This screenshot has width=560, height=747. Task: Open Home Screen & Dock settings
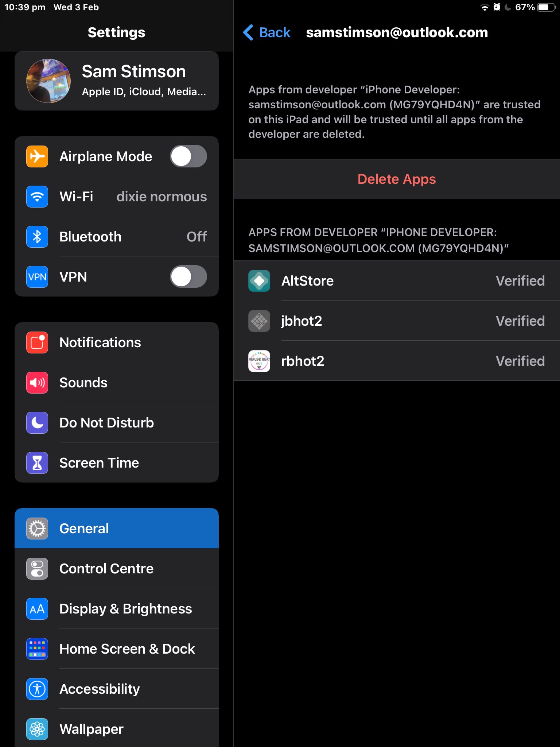[x=117, y=649]
